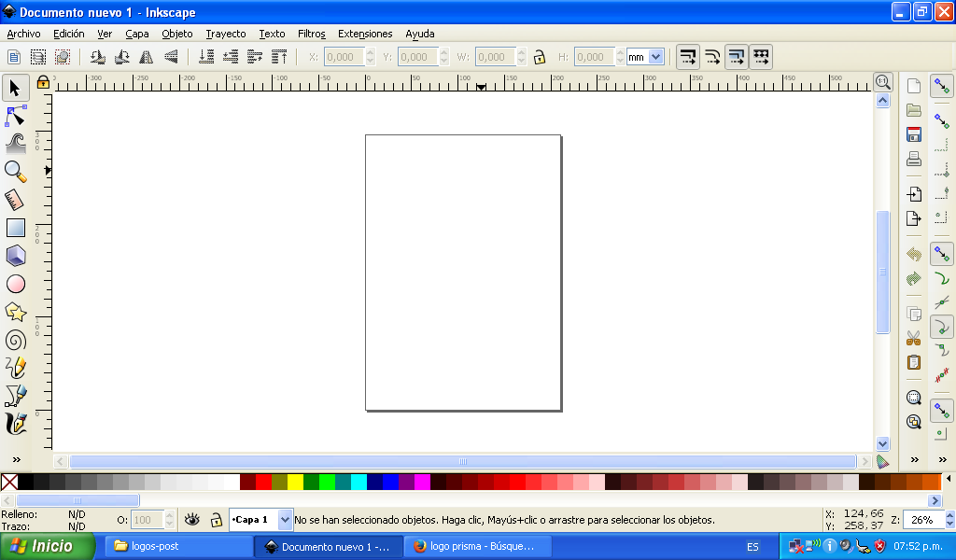Flip selection vertically
956x560 pixels.
[x=172, y=57]
